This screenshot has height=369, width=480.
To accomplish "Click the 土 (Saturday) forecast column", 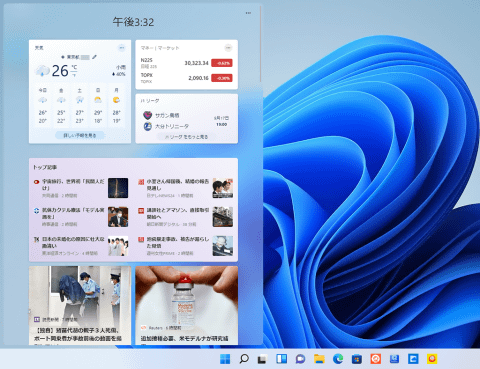I will (x=79, y=106).
